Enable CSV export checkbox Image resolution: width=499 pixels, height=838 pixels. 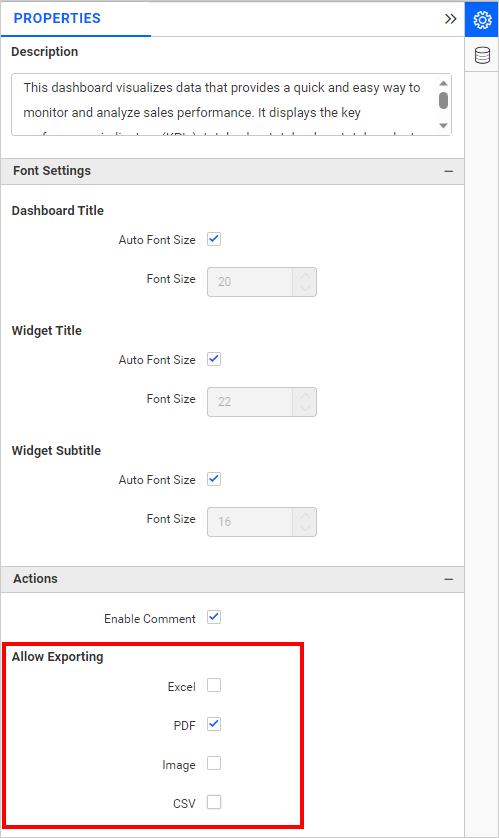point(214,802)
